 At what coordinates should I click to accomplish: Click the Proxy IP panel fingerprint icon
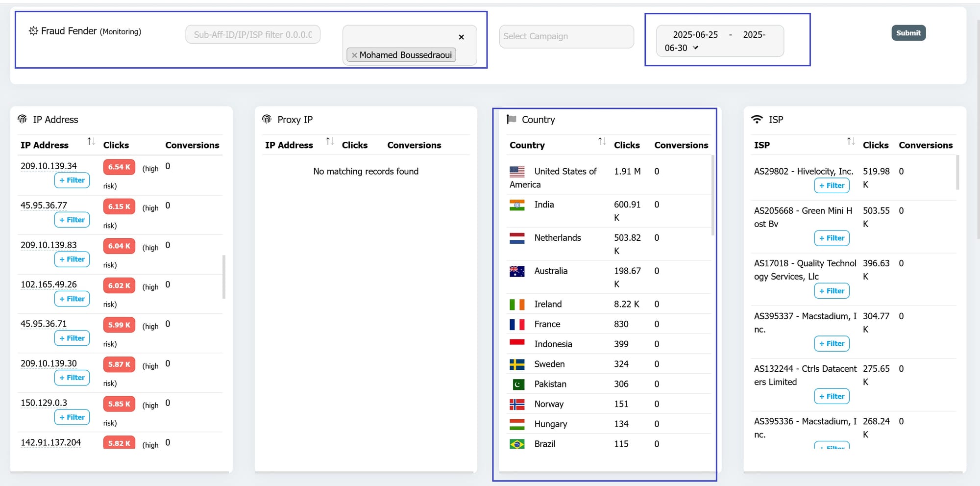pyautogui.click(x=267, y=119)
